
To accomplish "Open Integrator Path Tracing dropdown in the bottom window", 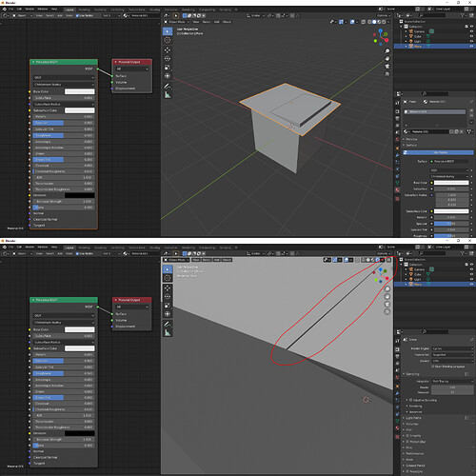I will click(452, 381).
